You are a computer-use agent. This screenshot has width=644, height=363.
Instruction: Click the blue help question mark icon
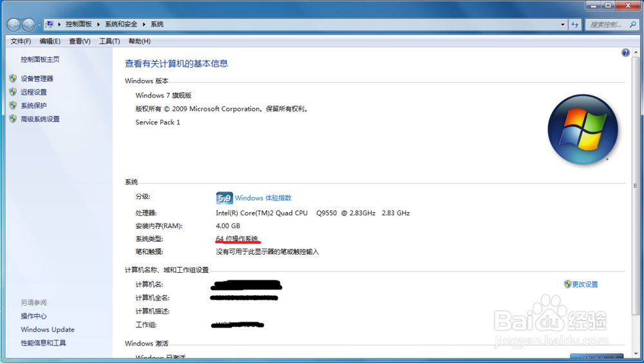625,53
